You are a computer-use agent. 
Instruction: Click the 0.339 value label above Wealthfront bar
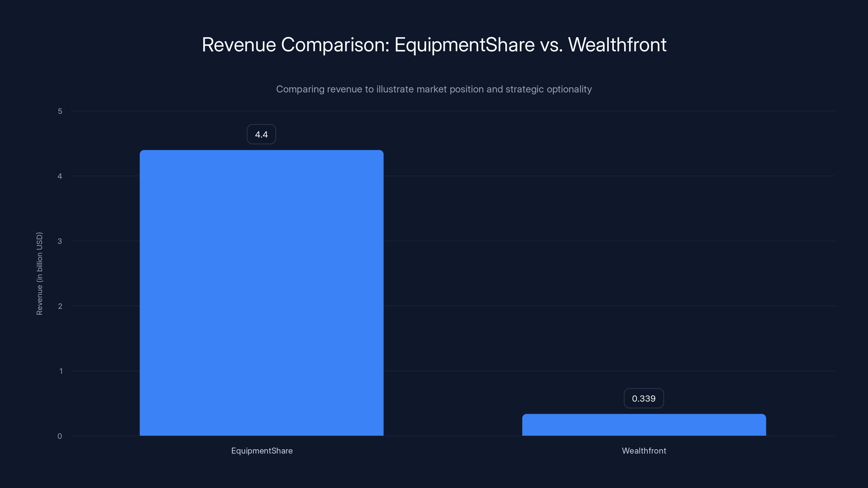644,399
